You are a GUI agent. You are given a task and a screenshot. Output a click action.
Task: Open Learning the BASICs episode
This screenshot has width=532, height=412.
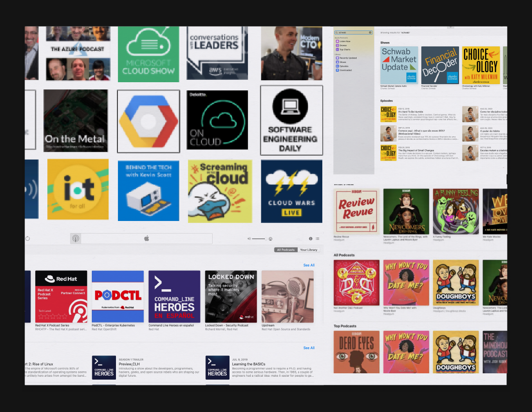260,368
